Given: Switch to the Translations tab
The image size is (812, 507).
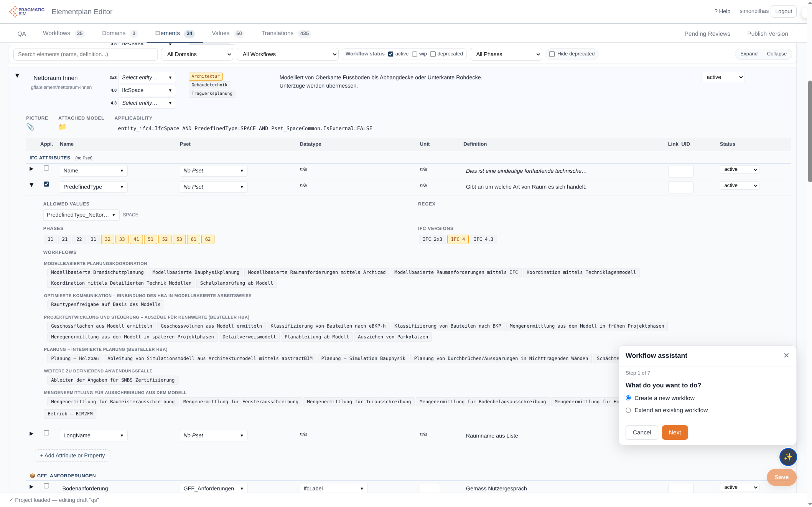Looking at the screenshot, I should click(x=286, y=33).
